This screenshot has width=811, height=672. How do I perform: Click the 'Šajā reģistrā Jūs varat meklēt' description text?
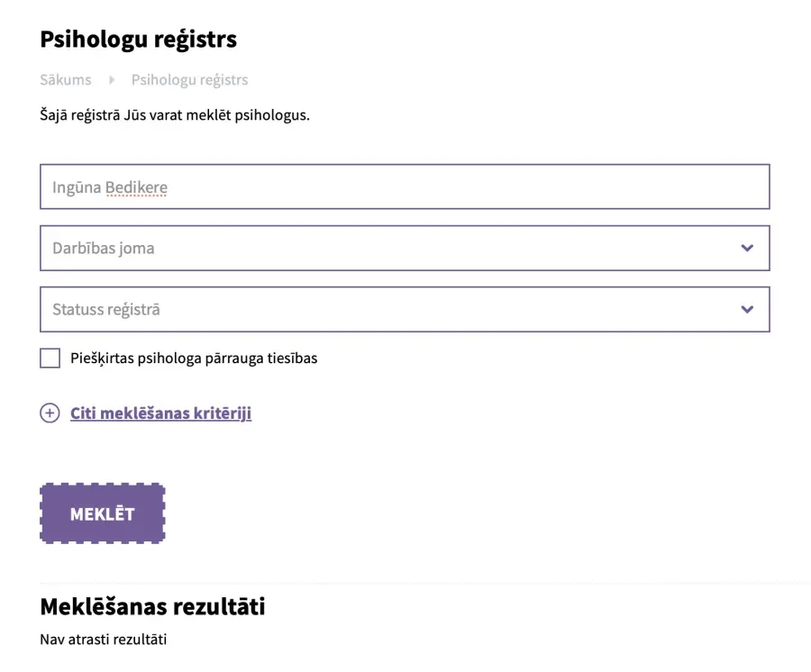click(x=175, y=115)
